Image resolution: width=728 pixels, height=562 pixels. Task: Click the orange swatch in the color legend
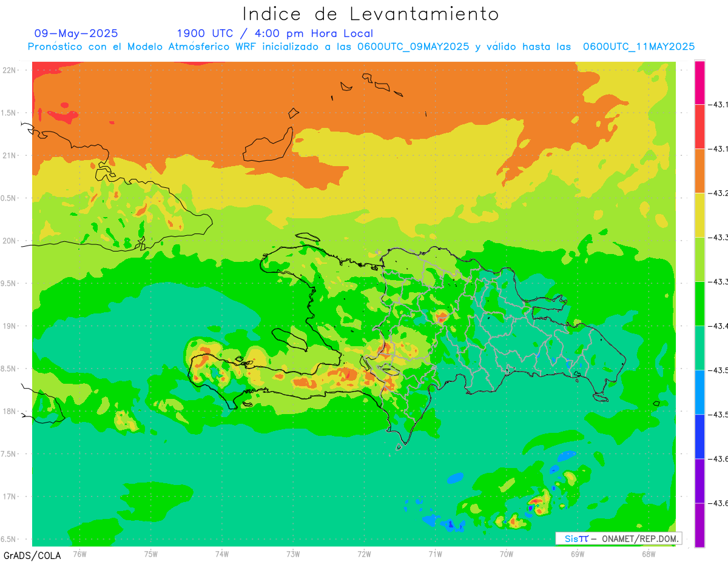[699, 171]
